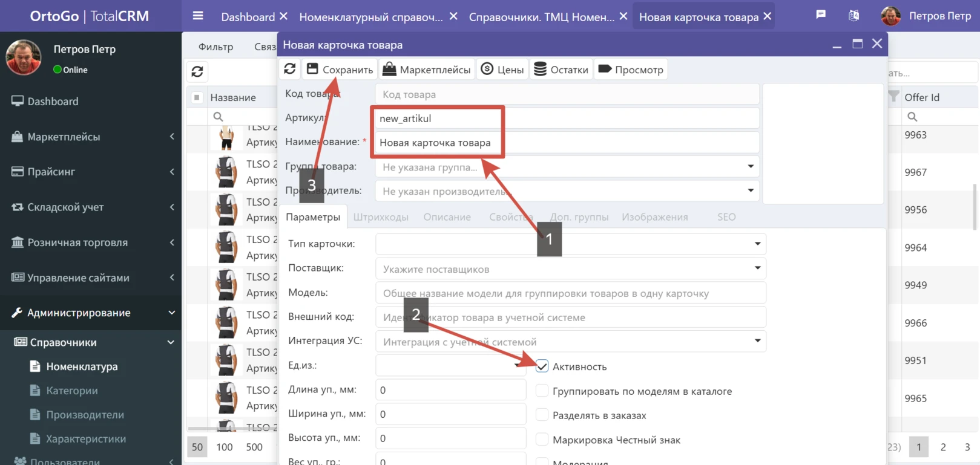Refresh the product list behind the dialog
Screen dimensions: 980x465
(x=197, y=72)
